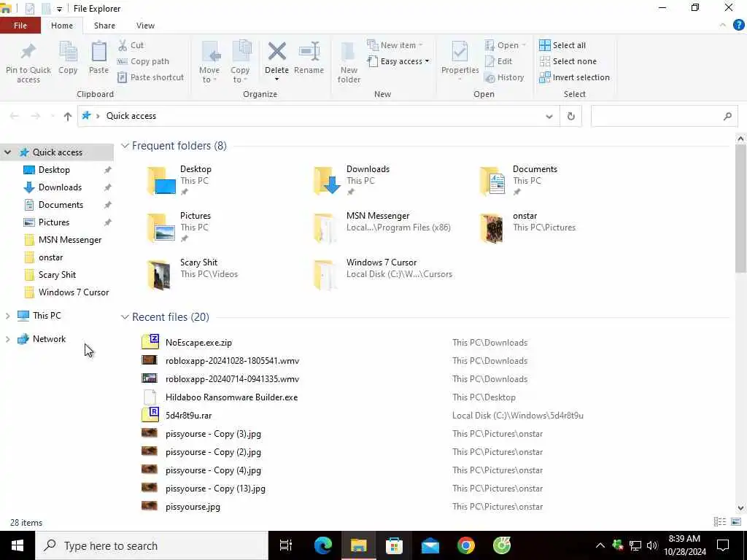This screenshot has height=560, width=747.
Task: Click the Delete X icon
Action: click(x=276, y=52)
